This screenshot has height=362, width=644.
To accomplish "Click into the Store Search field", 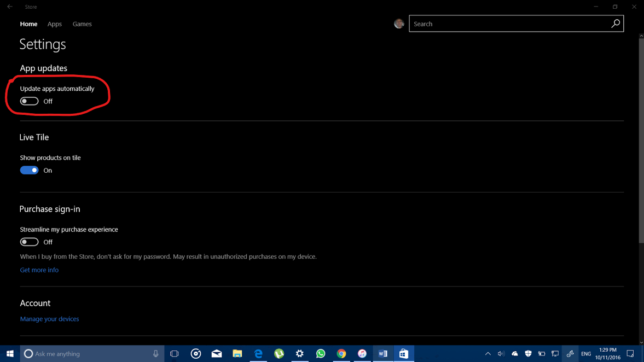I will tap(509, 24).
